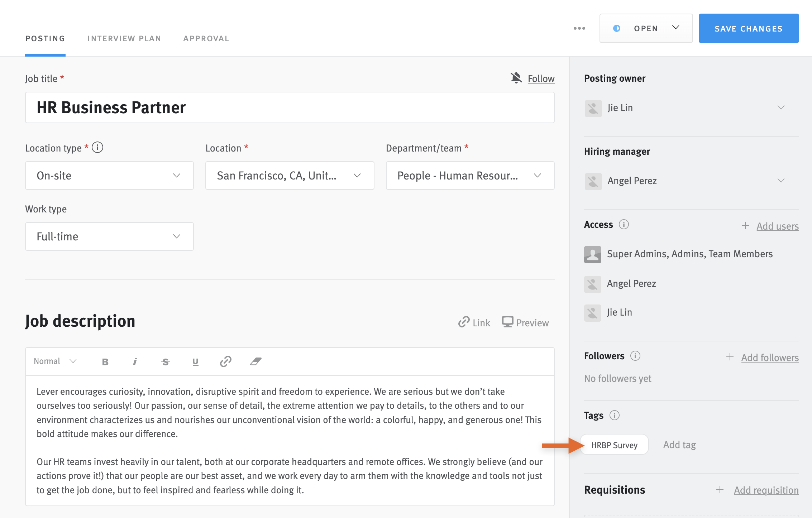Viewport: 812px width, 518px height.
Task: Click the Job title field HR Business Partner
Action: click(290, 107)
